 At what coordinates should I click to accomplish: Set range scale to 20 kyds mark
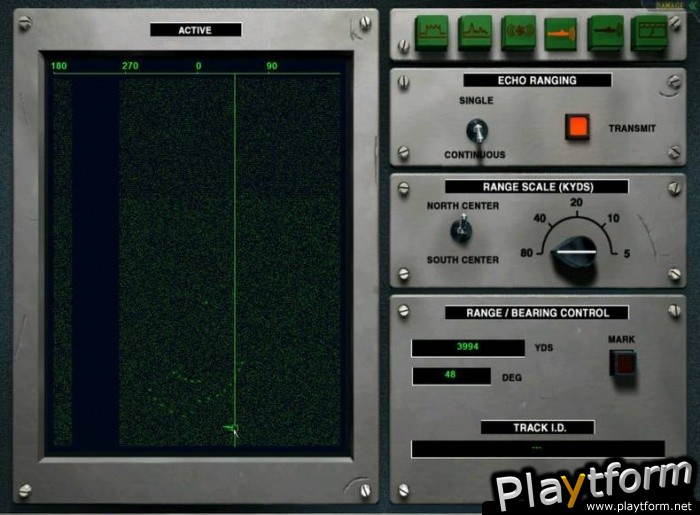[575, 202]
